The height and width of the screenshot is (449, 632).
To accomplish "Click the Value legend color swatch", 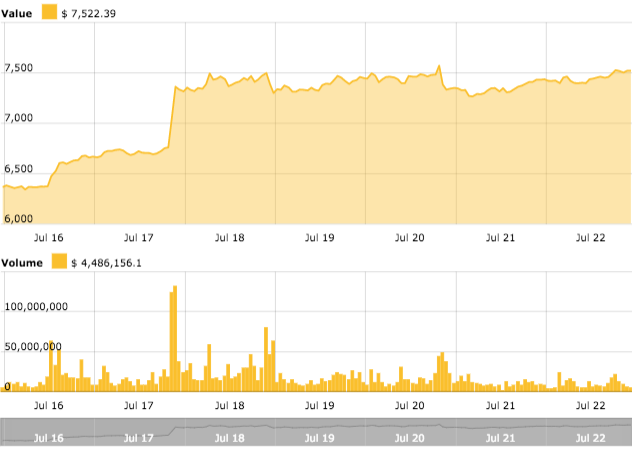I will [49, 12].
